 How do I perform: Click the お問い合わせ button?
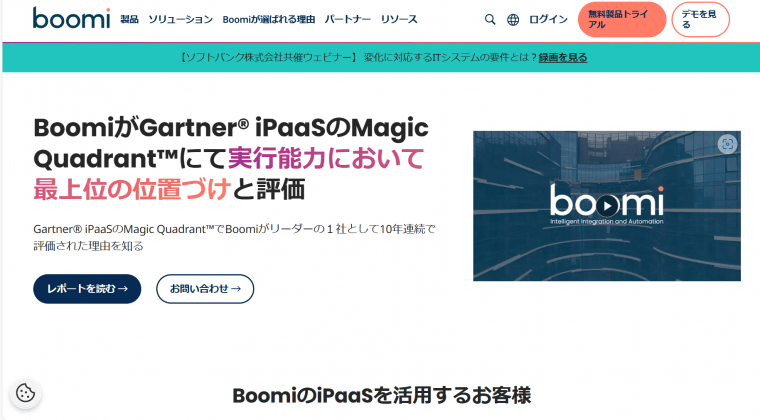(205, 289)
